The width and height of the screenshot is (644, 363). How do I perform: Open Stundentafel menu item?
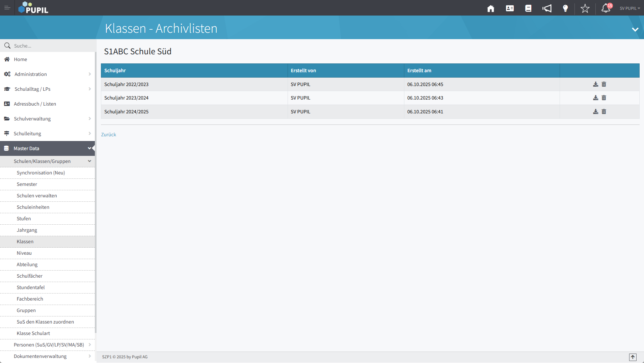[x=48, y=287]
